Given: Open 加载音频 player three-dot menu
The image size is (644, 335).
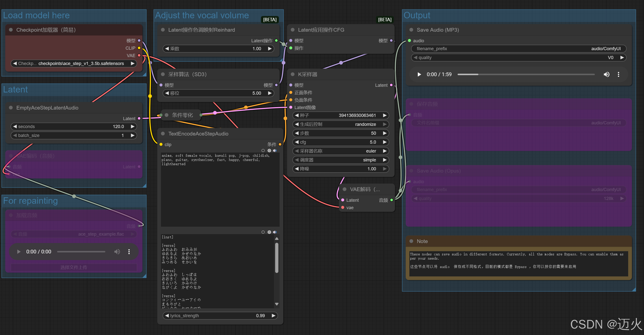Looking at the screenshot, I should (x=129, y=251).
